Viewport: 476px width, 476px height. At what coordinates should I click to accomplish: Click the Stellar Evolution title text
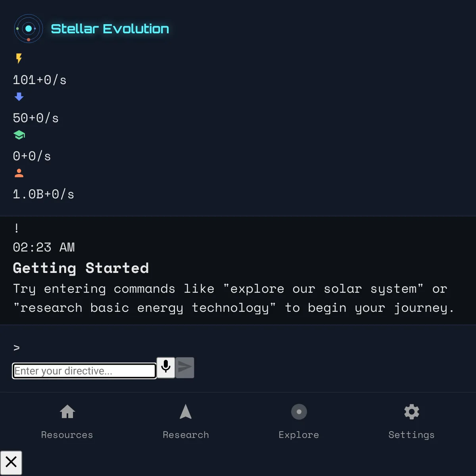pyautogui.click(x=110, y=29)
